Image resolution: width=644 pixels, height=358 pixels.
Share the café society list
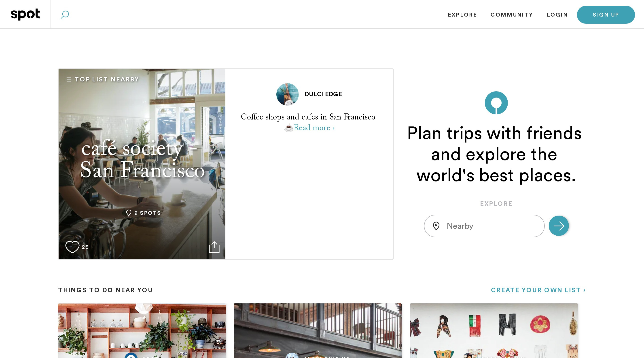coord(214,247)
